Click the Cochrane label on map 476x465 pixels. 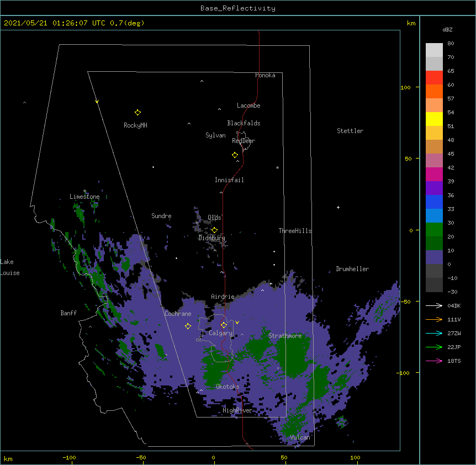point(178,314)
